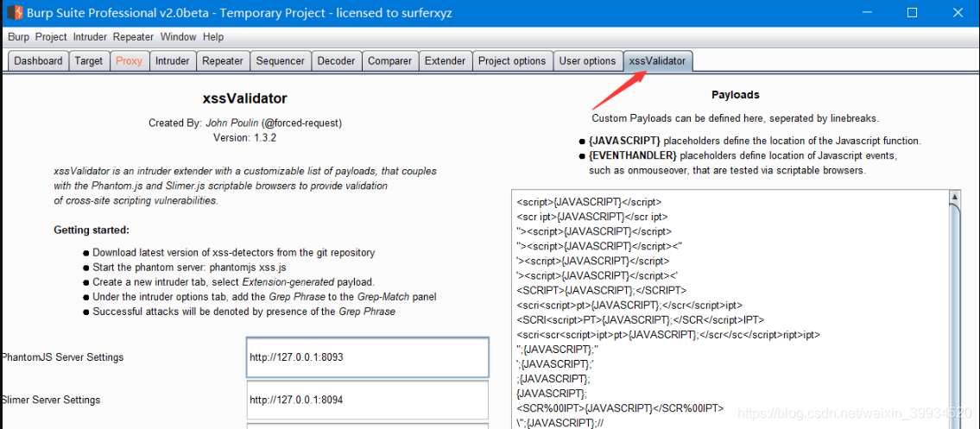The image size is (980, 429).
Task: Click the Slimer Server Settings label
Action: pos(51,400)
